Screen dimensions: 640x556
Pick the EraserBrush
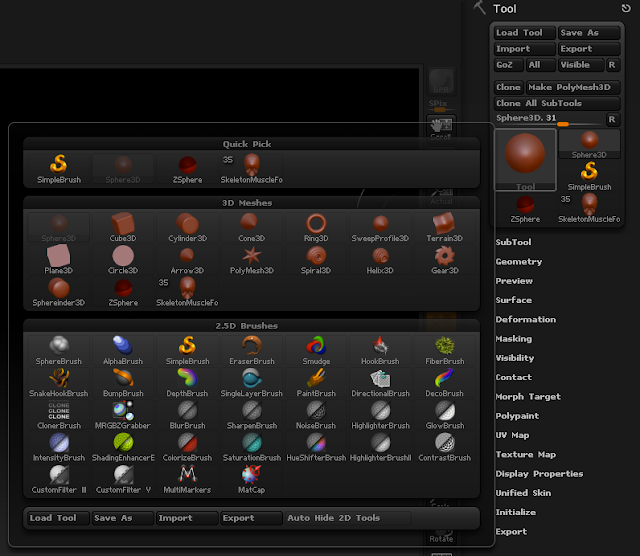click(x=251, y=350)
